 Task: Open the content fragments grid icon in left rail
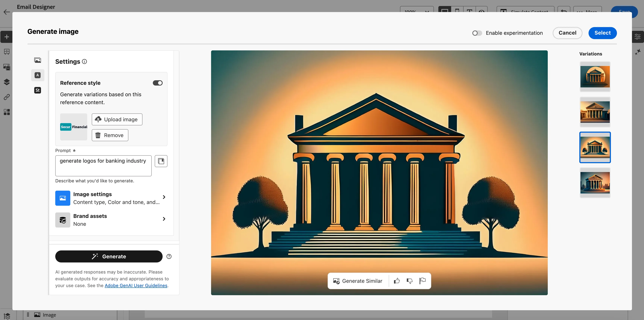pyautogui.click(x=7, y=112)
